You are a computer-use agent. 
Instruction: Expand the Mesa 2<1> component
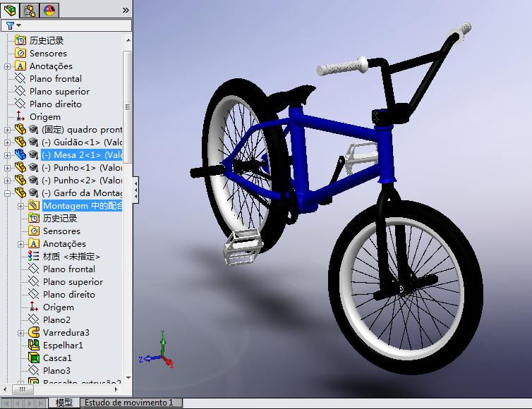click(x=7, y=155)
